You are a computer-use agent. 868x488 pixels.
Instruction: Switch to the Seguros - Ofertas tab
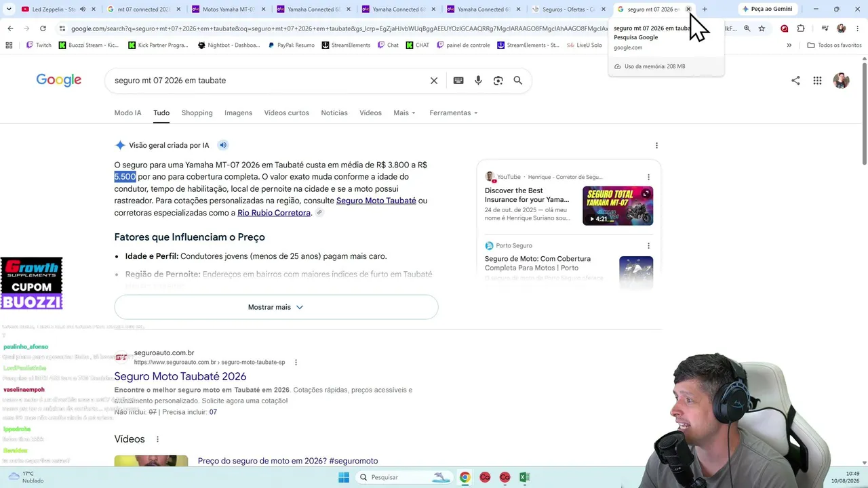click(568, 9)
